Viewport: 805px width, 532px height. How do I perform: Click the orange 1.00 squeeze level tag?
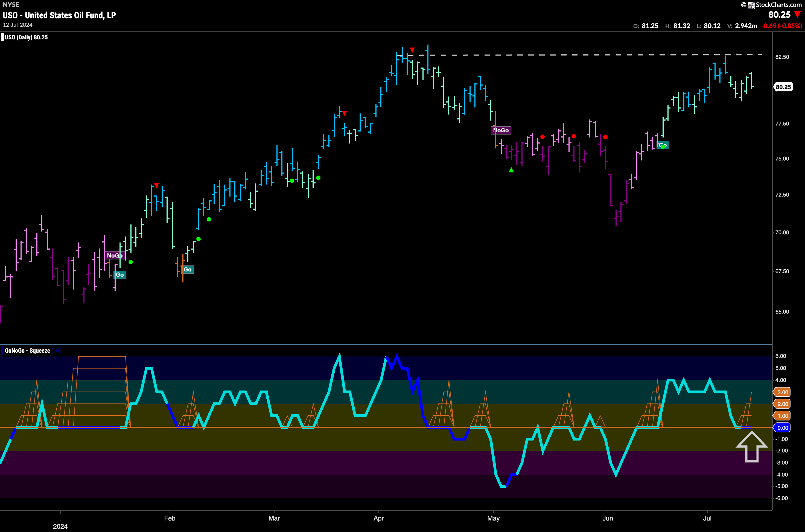click(x=782, y=416)
